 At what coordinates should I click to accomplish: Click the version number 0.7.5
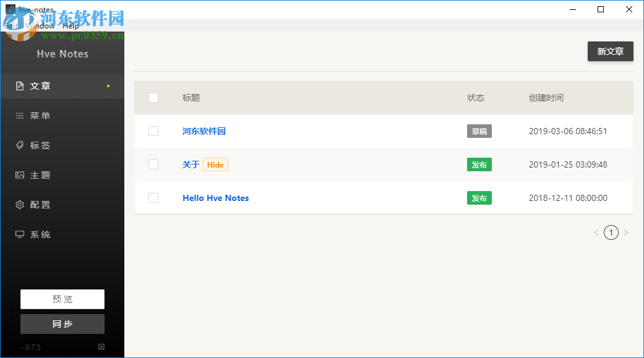tap(33, 347)
